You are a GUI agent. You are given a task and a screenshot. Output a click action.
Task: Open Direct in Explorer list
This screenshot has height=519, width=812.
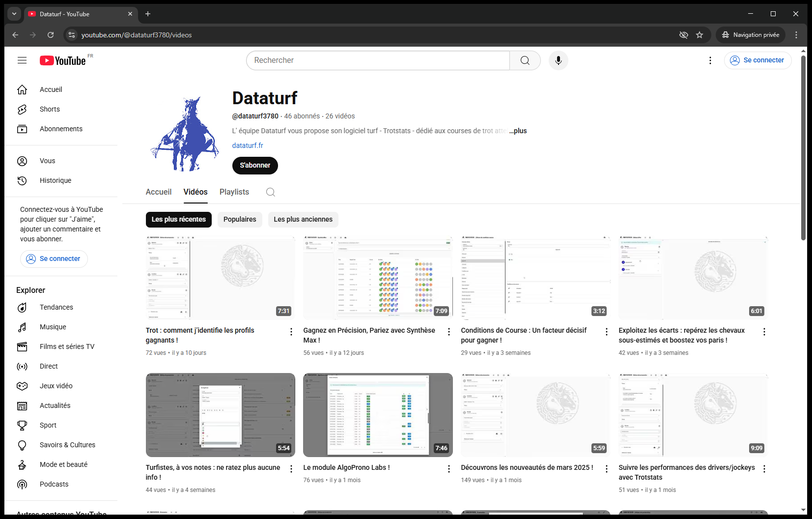point(61,366)
